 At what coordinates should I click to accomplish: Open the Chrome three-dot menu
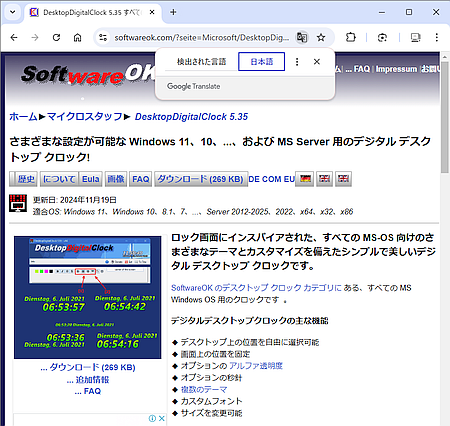click(437, 38)
